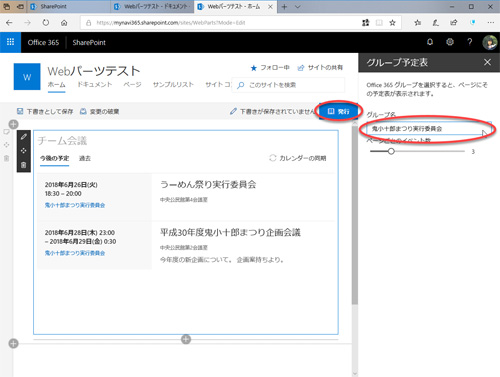The height and width of the screenshot is (377, 500).
Task: Select the move web part icon
Action: (x=24, y=151)
